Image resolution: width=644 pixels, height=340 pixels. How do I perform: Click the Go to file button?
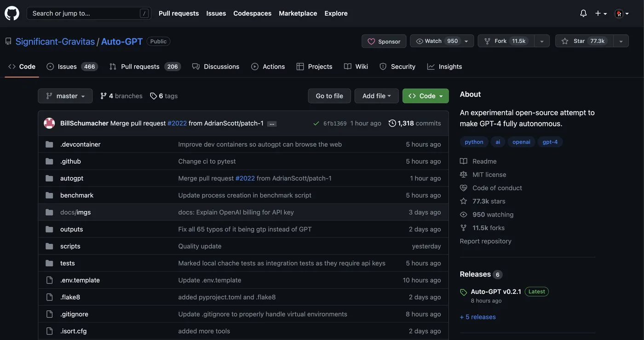pos(329,96)
